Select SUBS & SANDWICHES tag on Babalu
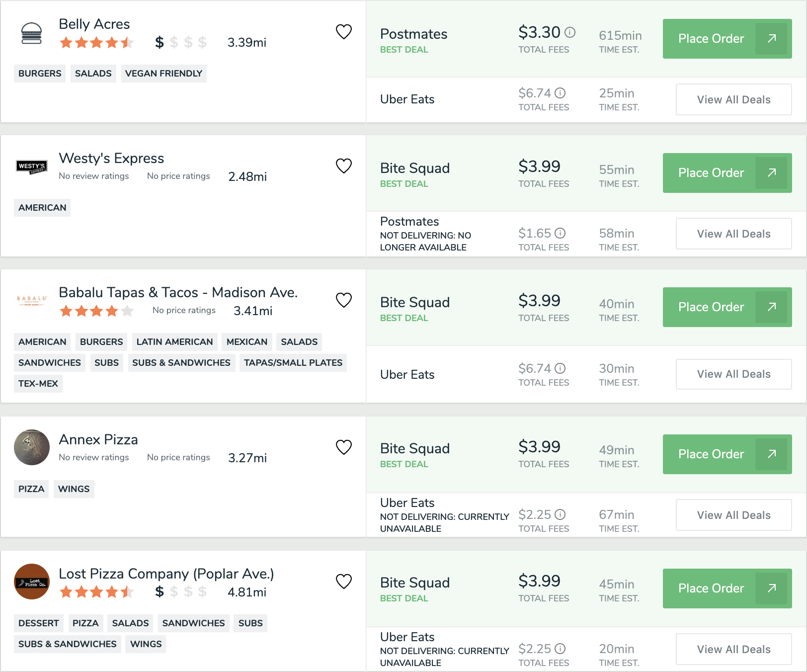 coord(181,363)
